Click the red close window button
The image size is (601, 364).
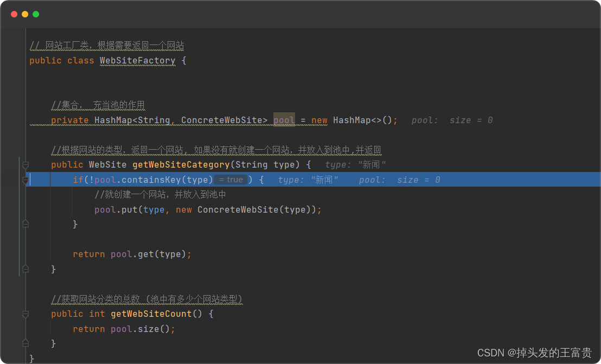coord(14,14)
